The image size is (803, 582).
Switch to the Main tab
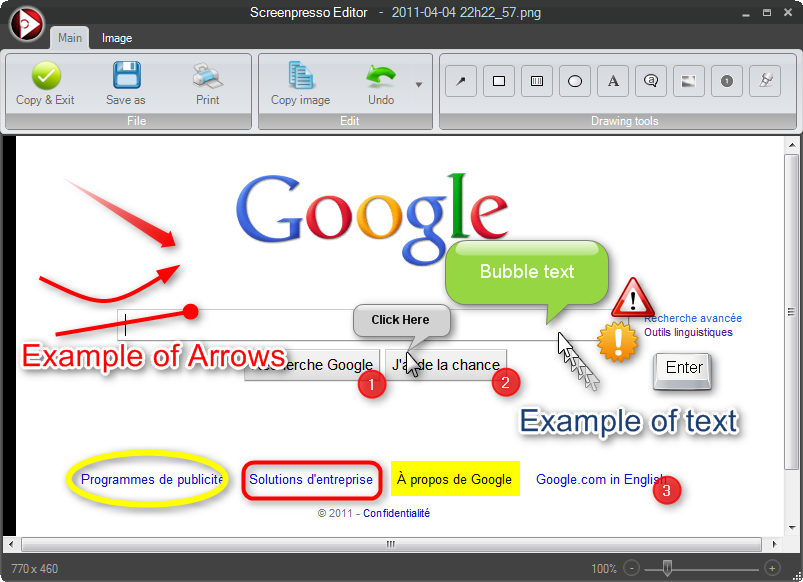pos(70,38)
